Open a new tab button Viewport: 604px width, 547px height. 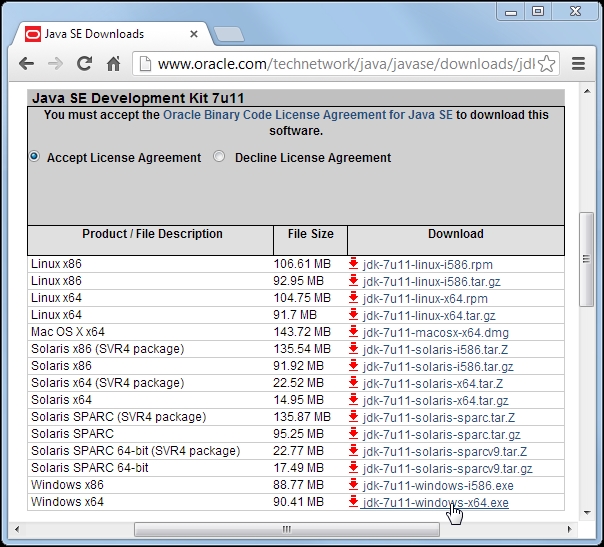coord(228,34)
